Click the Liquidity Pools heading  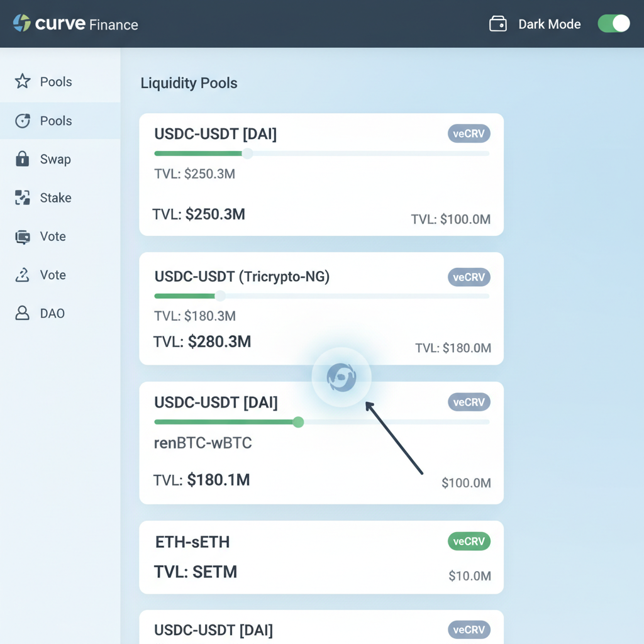[189, 83]
